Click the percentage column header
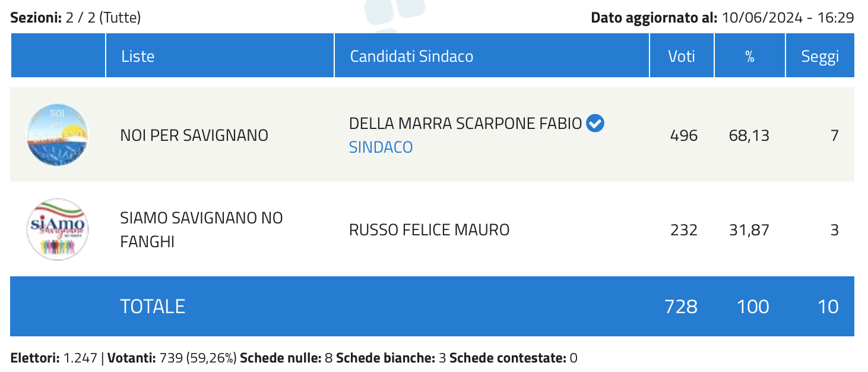Image resolution: width=868 pixels, height=372 pixels. pos(750,56)
